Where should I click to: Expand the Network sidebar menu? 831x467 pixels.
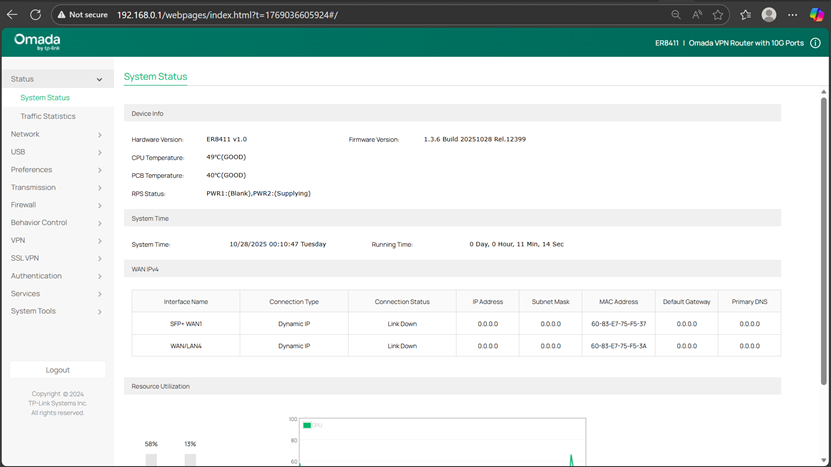click(x=56, y=134)
